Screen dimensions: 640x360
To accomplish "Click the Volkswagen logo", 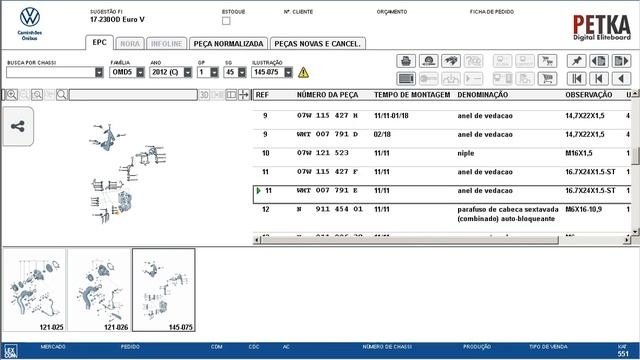I will (30, 17).
